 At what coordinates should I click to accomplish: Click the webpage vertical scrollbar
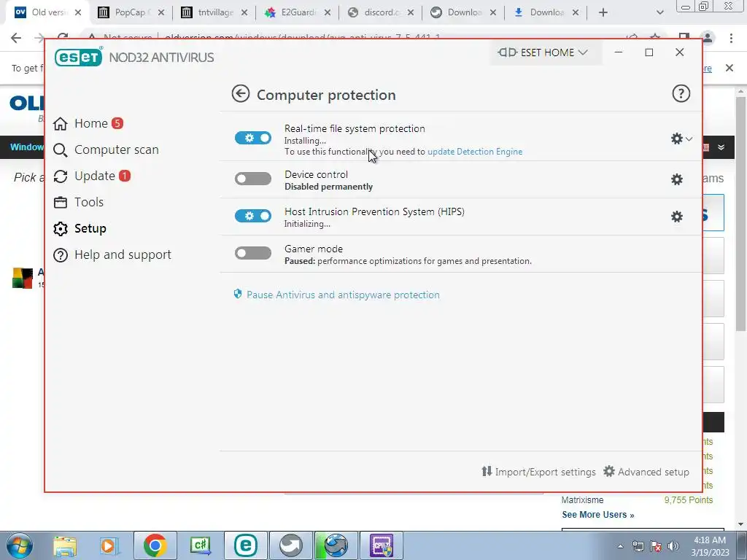click(740, 214)
